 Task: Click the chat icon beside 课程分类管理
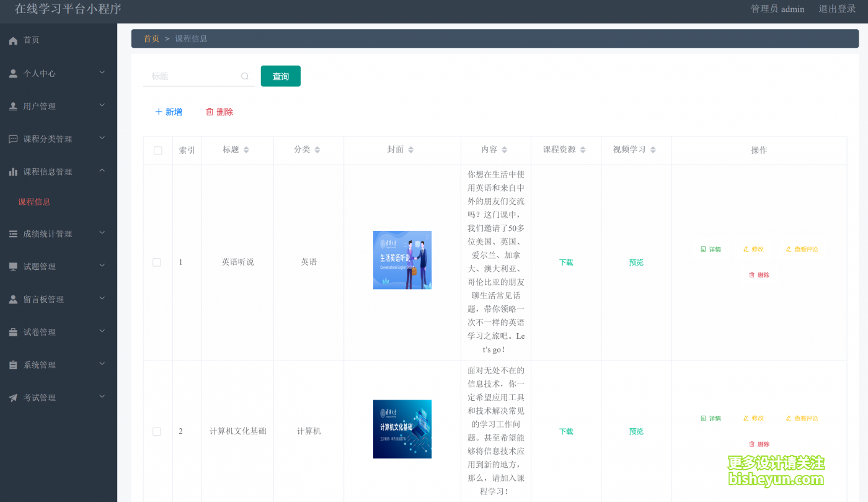click(13, 138)
